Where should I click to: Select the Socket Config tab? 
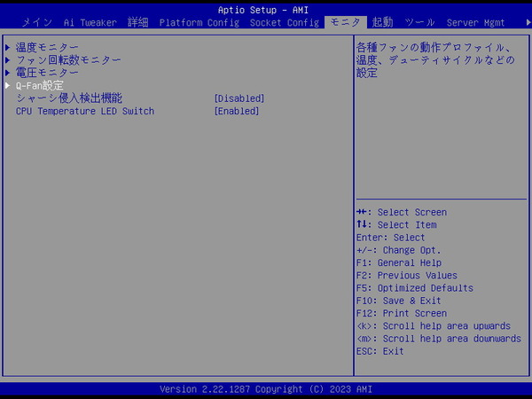pyautogui.click(x=284, y=21)
